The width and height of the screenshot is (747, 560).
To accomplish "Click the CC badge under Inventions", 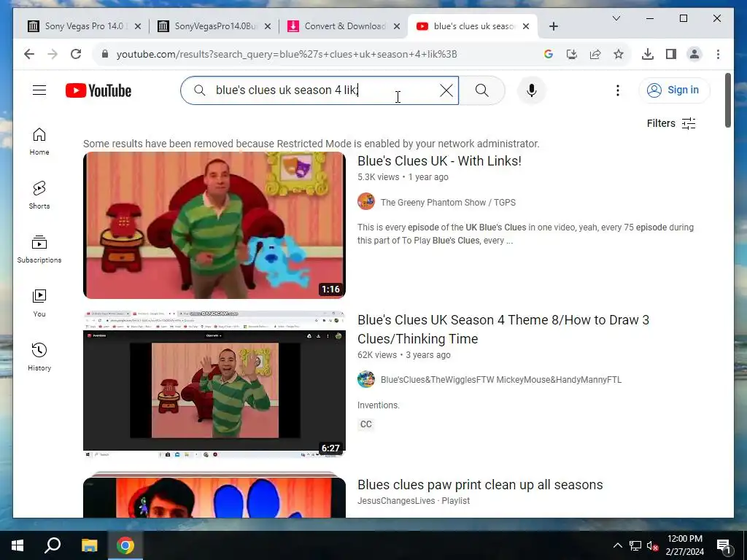I will (366, 424).
